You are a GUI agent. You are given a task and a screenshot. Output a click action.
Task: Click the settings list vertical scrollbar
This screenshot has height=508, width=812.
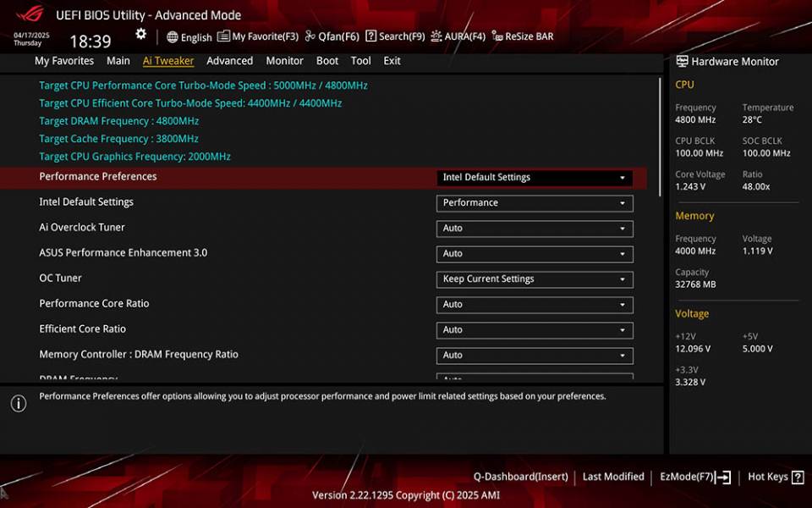point(660,137)
